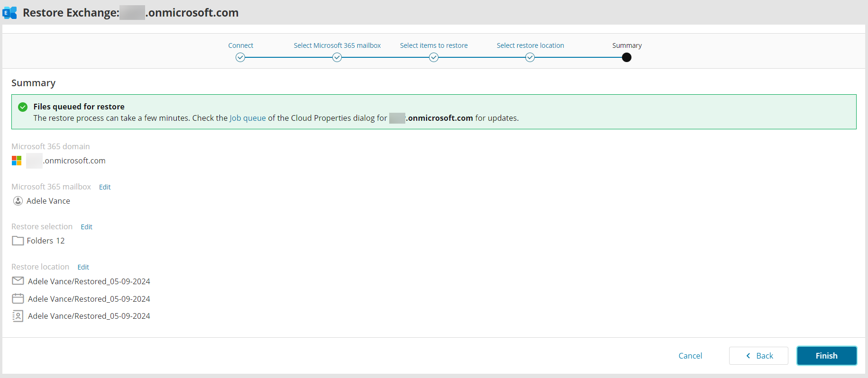The width and height of the screenshot is (868, 378).
Task: Click the Summary step marker
Action: pyautogui.click(x=627, y=57)
